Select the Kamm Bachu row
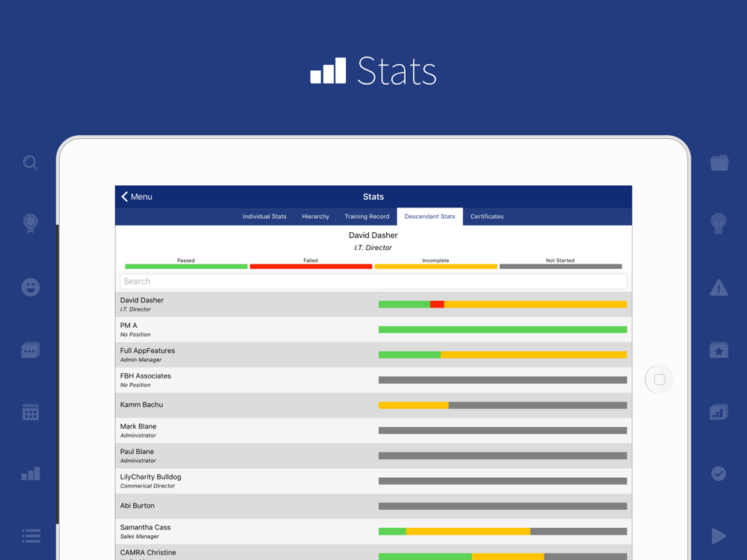747x560 pixels. (x=373, y=405)
